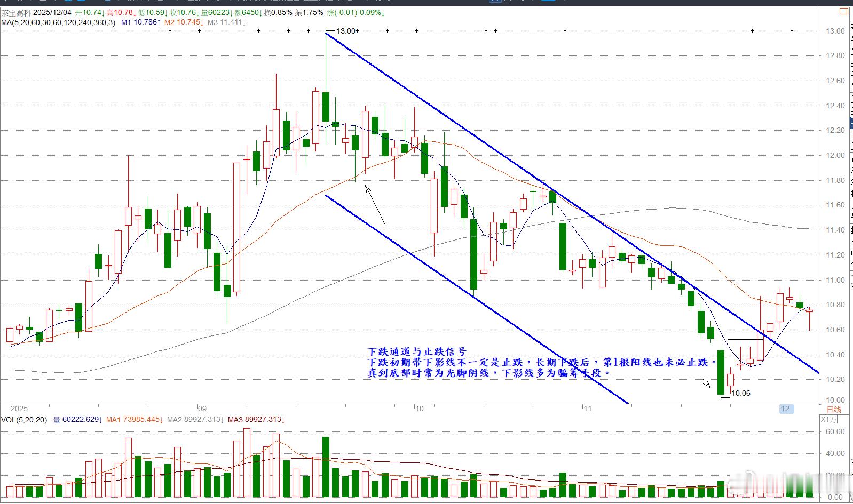The height and width of the screenshot is (504, 853).
Task: Click the M1 10.786 moving average value
Action: tap(141, 22)
